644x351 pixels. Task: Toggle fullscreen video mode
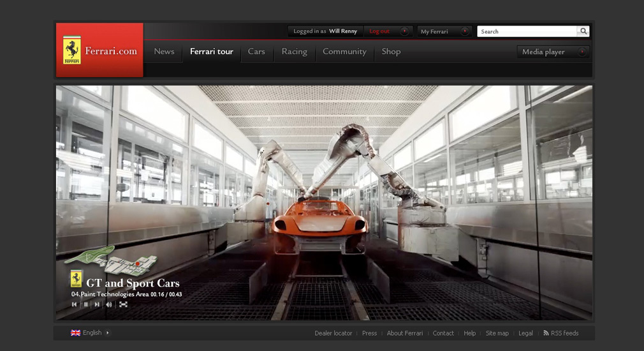(x=123, y=304)
